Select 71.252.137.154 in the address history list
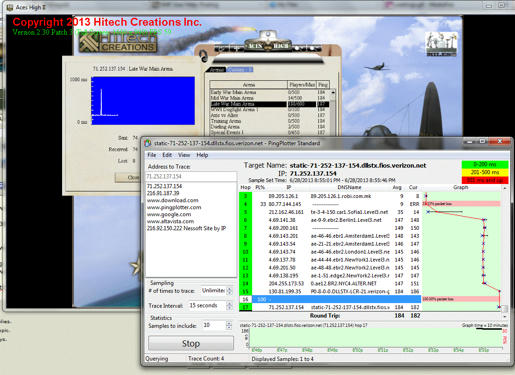 (x=164, y=186)
